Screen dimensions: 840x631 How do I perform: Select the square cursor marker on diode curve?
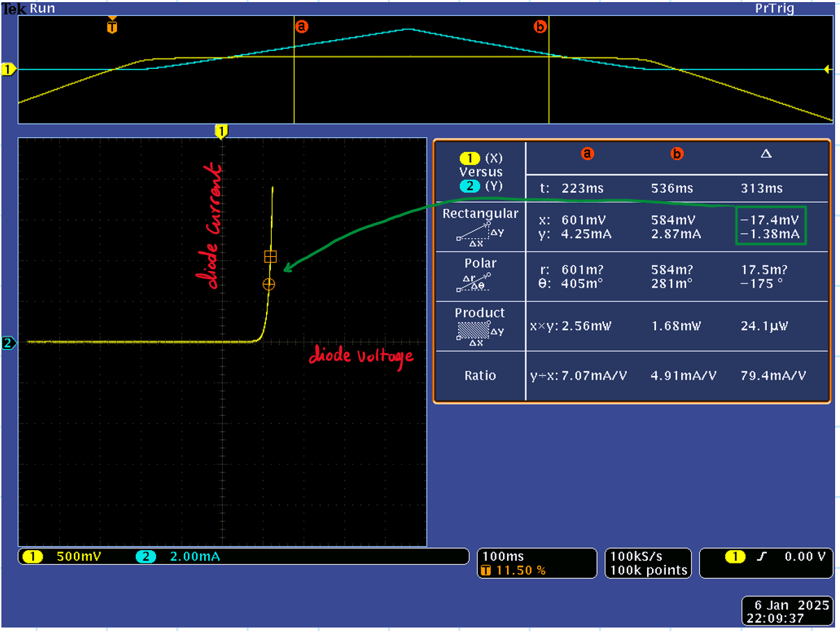(x=270, y=256)
